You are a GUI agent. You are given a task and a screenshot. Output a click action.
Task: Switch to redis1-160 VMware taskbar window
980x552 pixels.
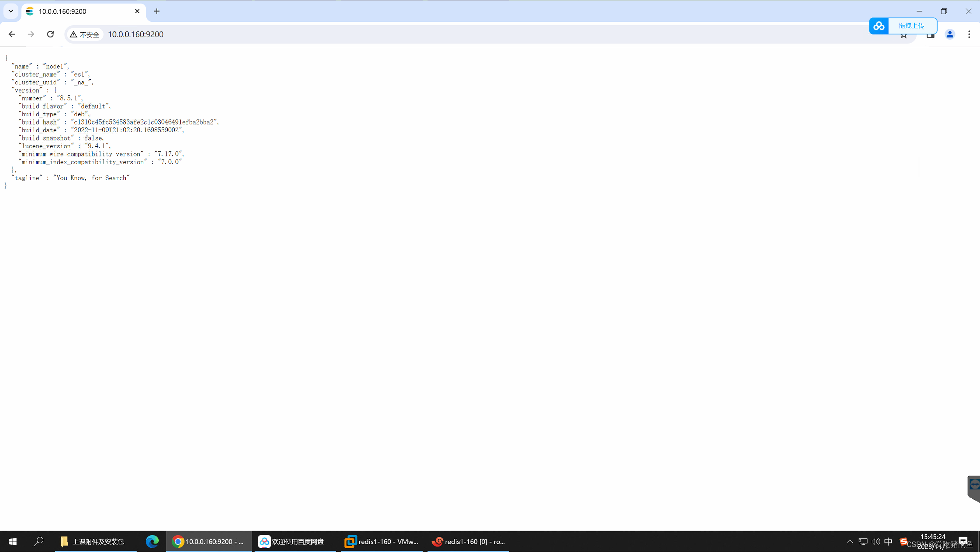(x=381, y=541)
